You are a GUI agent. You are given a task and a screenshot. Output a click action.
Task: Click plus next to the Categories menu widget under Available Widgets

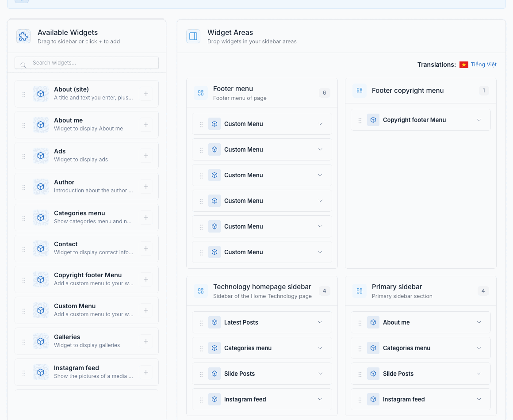click(x=146, y=218)
